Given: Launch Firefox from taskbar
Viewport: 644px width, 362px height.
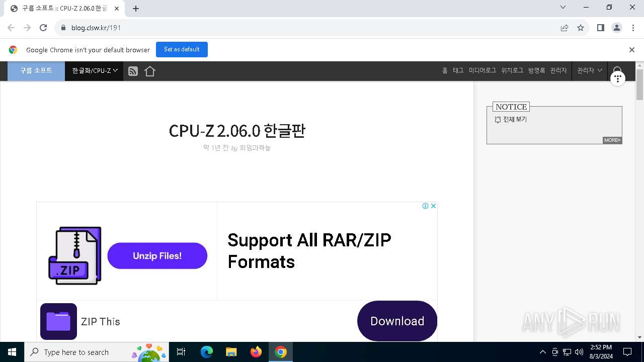Looking at the screenshot, I should point(256,352).
